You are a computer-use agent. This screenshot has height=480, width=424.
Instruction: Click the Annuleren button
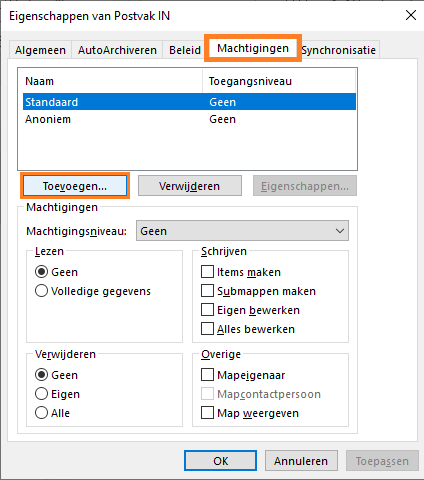coord(301,461)
